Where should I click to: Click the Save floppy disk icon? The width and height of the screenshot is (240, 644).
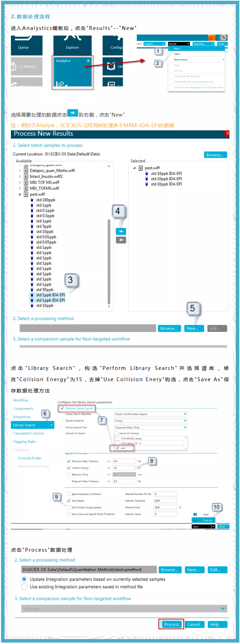tap(195, 514)
